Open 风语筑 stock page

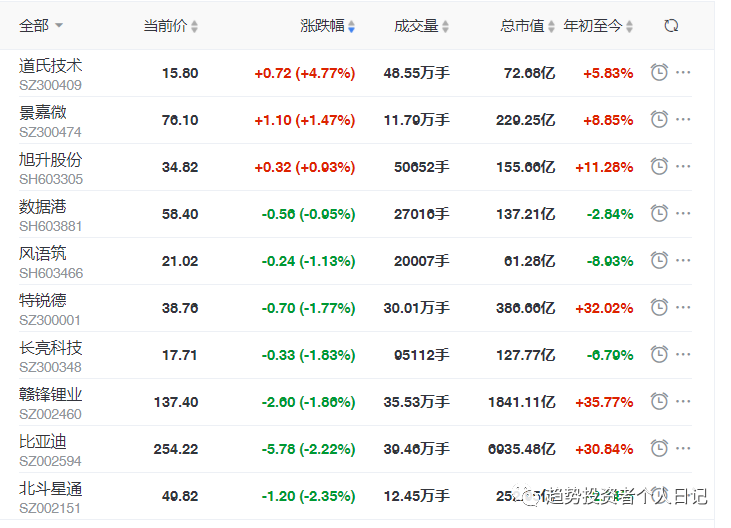(43, 254)
